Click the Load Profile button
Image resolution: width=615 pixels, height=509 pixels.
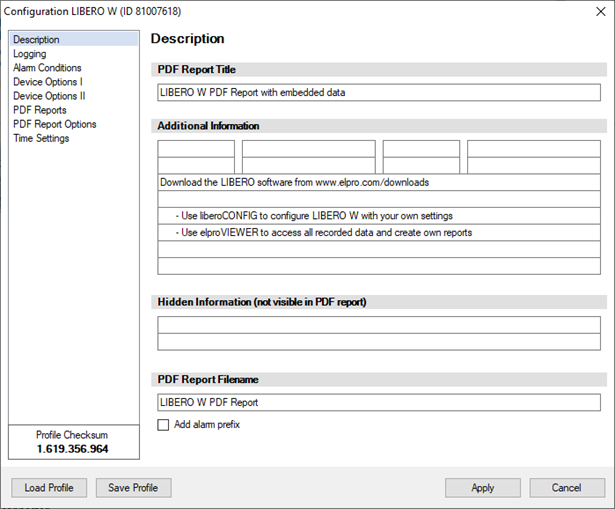pyautogui.click(x=49, y=488)
